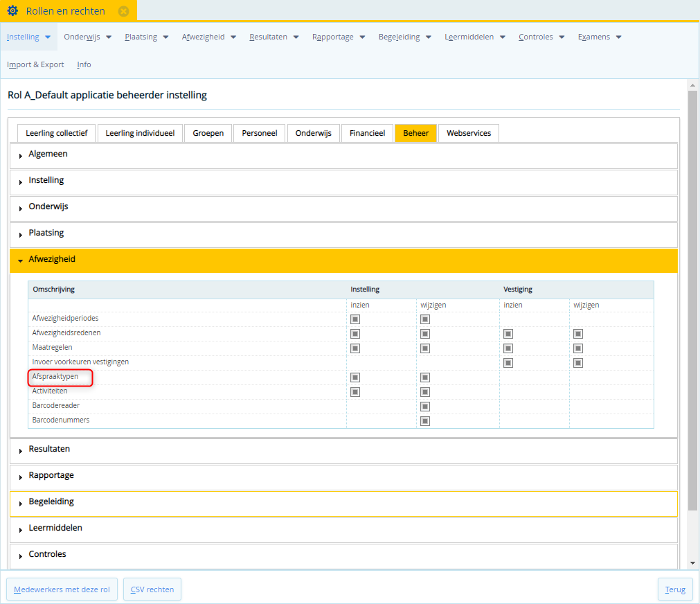The image size is (700, 604).
Task: Expand the Instelling accordion section
Action: pos(343,182)
